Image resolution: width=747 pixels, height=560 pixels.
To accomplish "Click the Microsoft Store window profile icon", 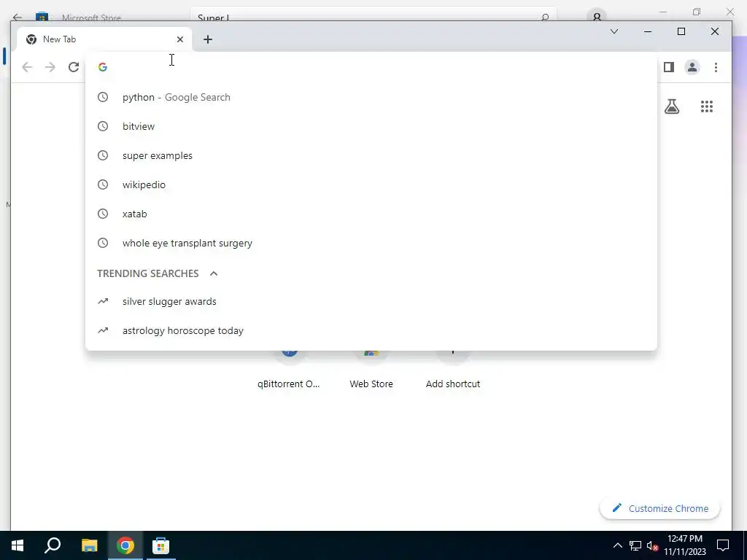I will tap(597, 16).
